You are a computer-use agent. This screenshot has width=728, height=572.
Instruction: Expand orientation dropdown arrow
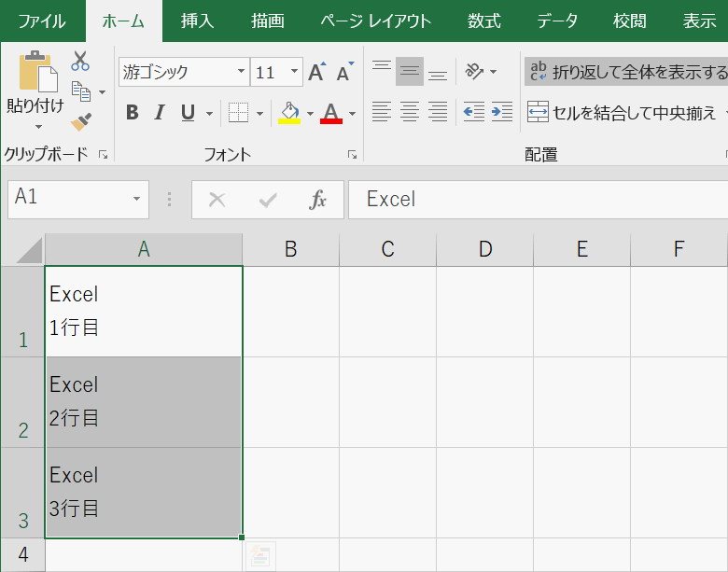point(494,72)
